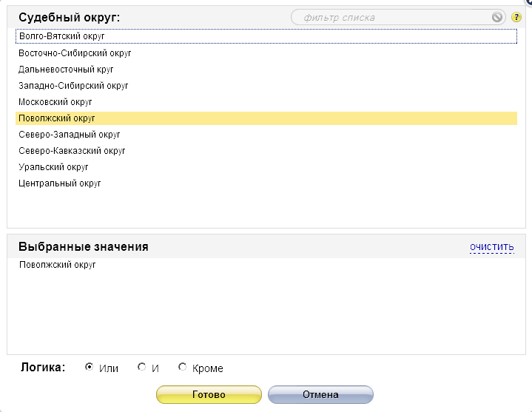Select Московский округ entry
Screen dimensions: 532x412
[x=266, y=102]
